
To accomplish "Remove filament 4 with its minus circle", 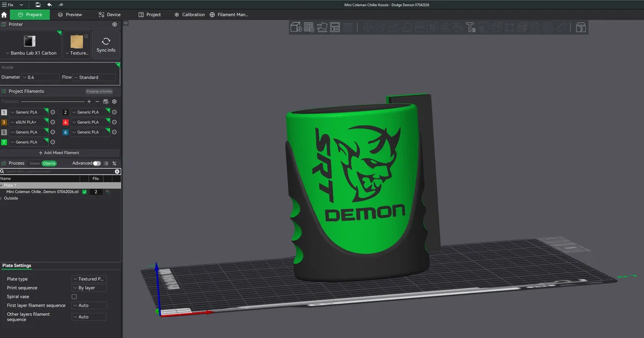I will coord(114,122).
